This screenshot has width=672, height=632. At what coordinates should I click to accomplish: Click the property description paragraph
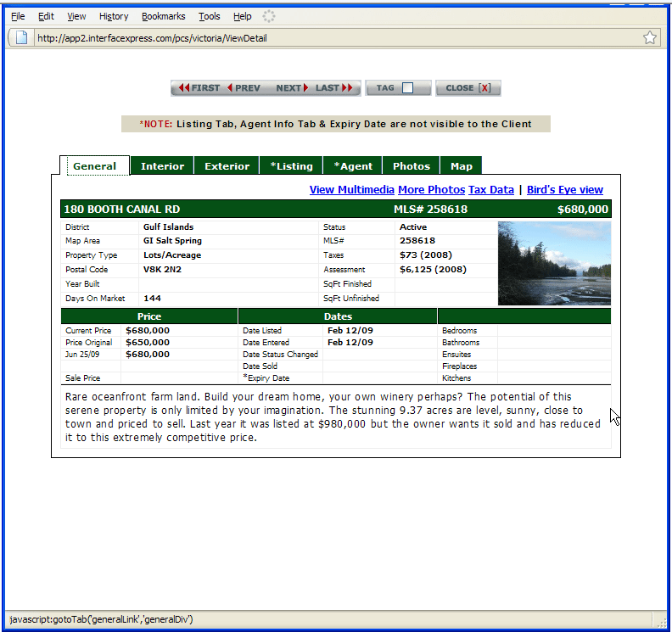click(x=333, y=417)
